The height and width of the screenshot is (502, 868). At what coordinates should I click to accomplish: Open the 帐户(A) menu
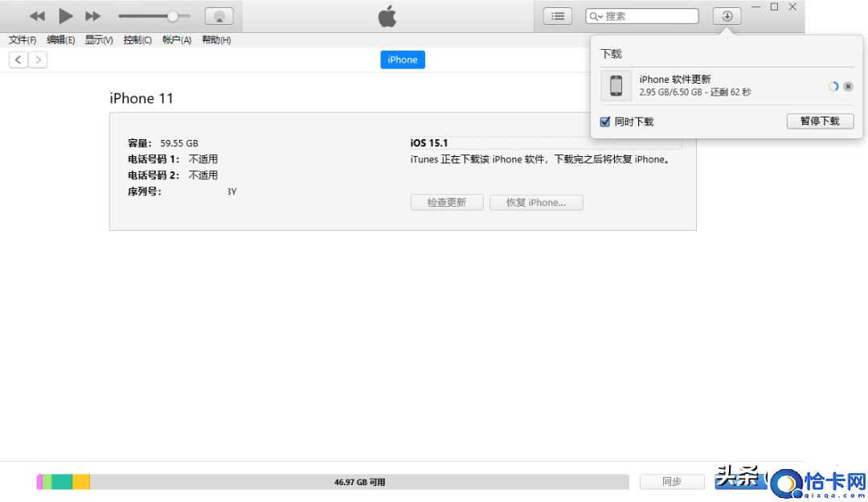tap(177, 40)
